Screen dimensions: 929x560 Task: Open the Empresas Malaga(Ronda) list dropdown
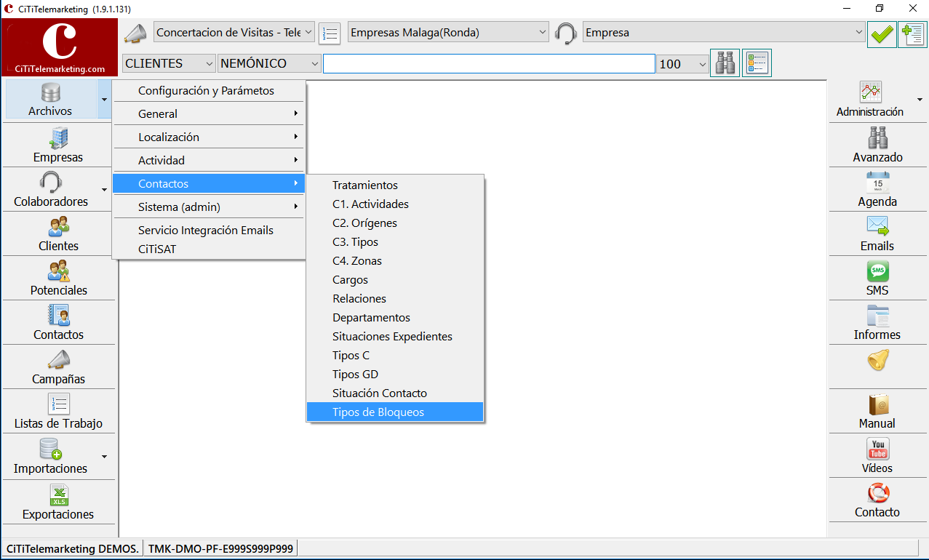[x=448, y=32]
